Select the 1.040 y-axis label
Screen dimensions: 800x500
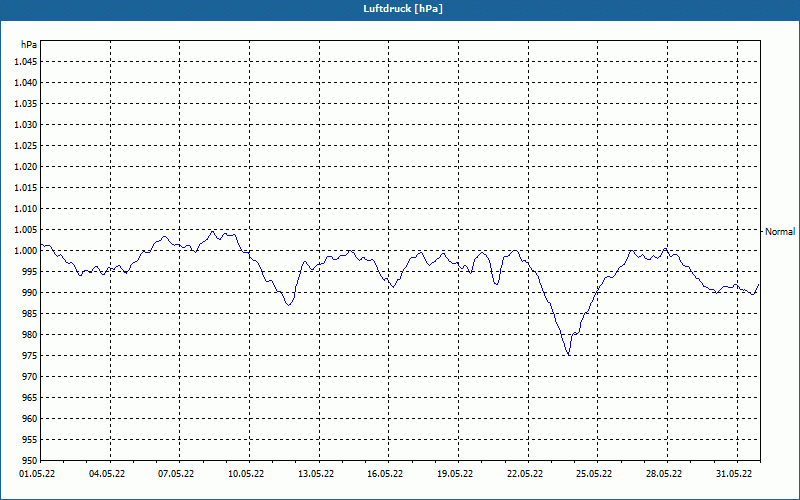pyautogui.click(x=26, y=83)
